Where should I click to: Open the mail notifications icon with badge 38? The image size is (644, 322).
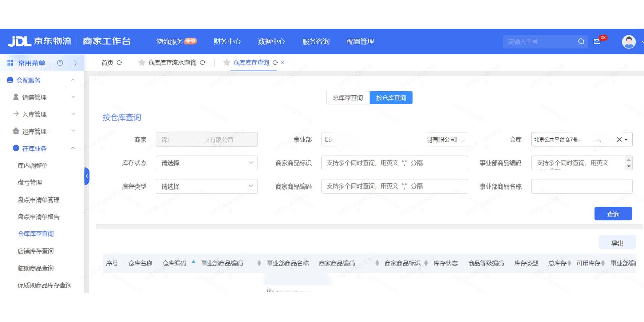click(597, 42)
